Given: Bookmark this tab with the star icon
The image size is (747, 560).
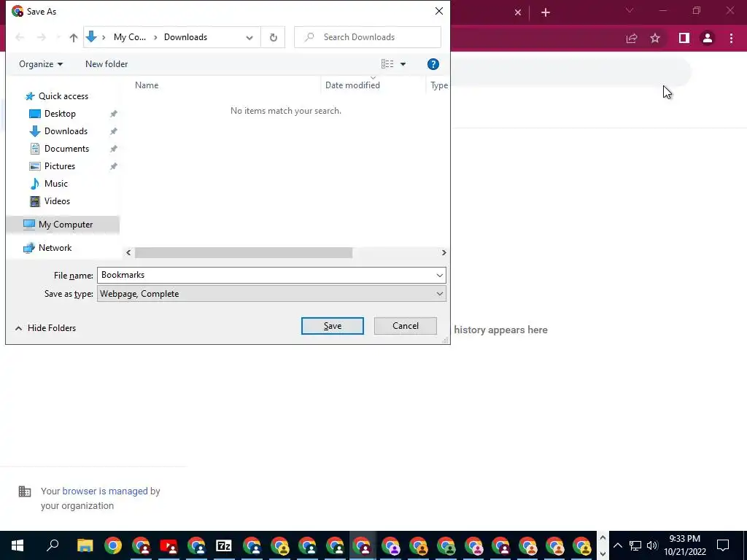Looking at the screenshot, I should (x=655, y=38).
